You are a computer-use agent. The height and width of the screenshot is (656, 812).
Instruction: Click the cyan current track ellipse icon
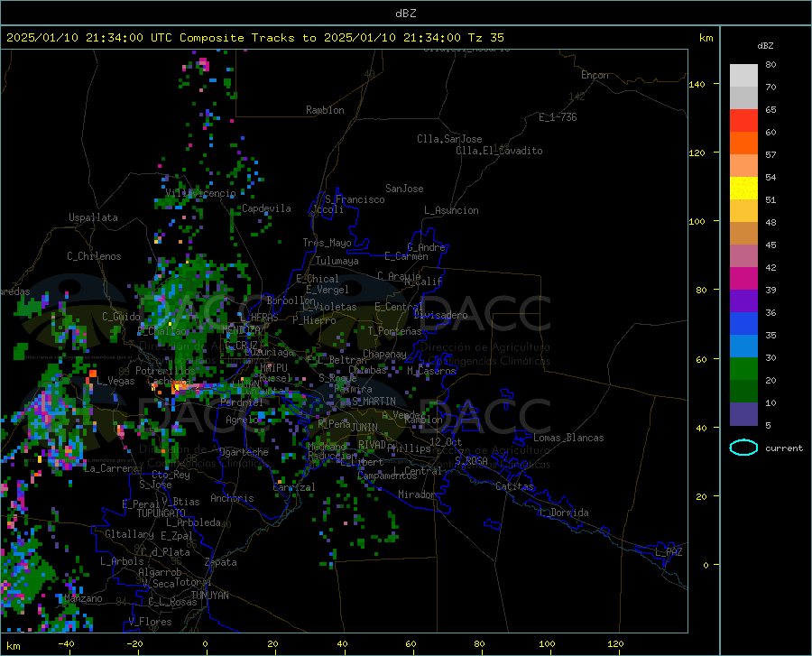point(743,448)
